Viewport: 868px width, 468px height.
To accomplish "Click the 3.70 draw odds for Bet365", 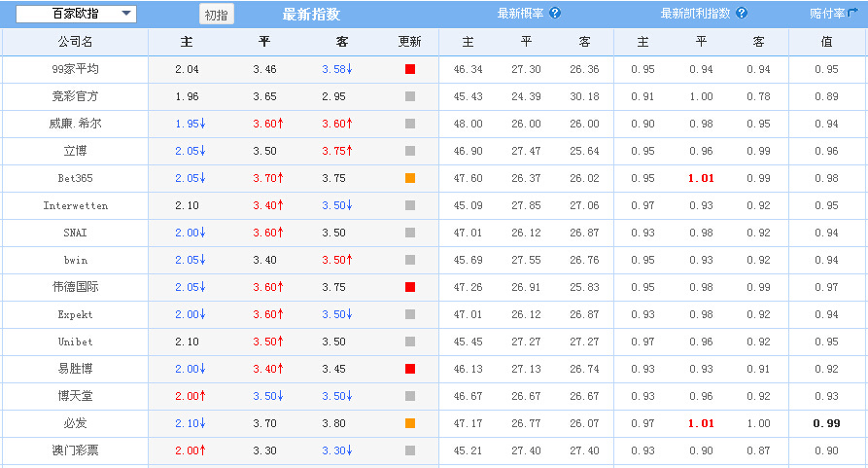I will [268, 178].
